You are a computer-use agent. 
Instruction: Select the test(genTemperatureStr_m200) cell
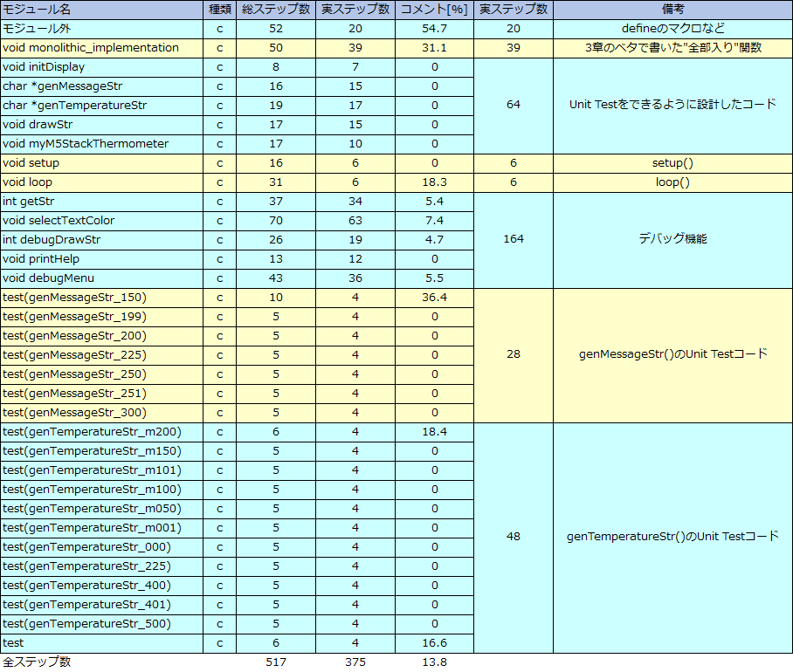click(101, 432)
